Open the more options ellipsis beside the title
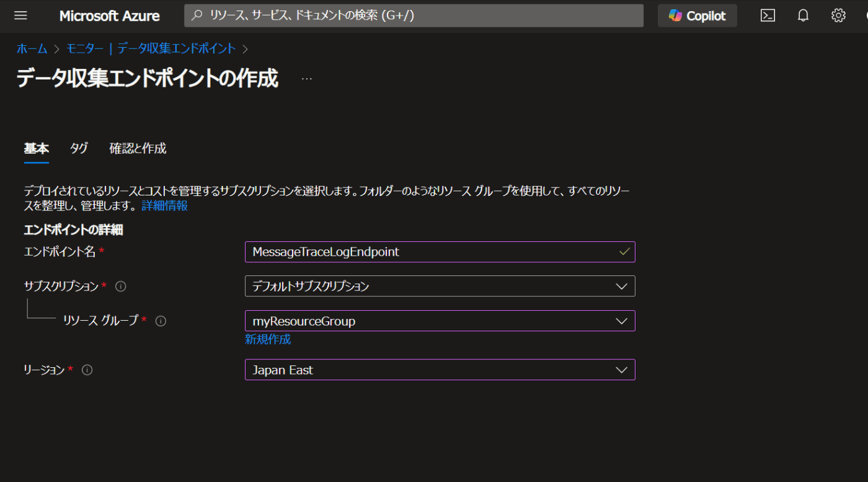Screen dimensions: 868x482 pyautogui.click(x=307, y=79)
